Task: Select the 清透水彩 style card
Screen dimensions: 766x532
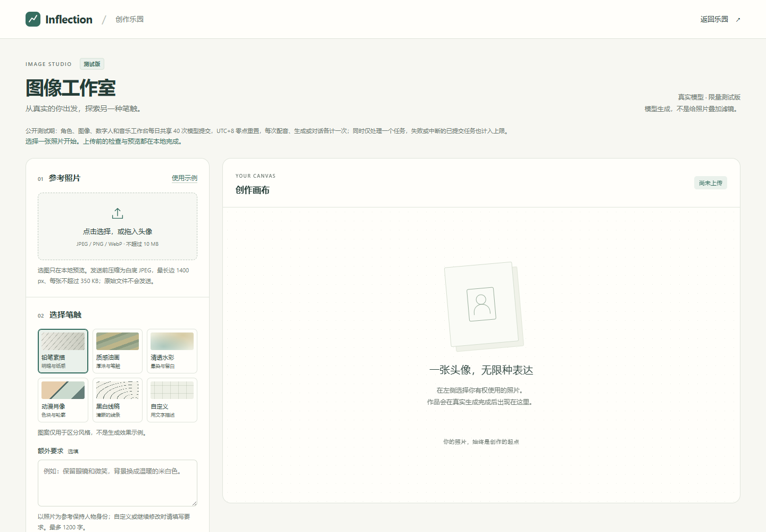Action: tap(172, 351)
